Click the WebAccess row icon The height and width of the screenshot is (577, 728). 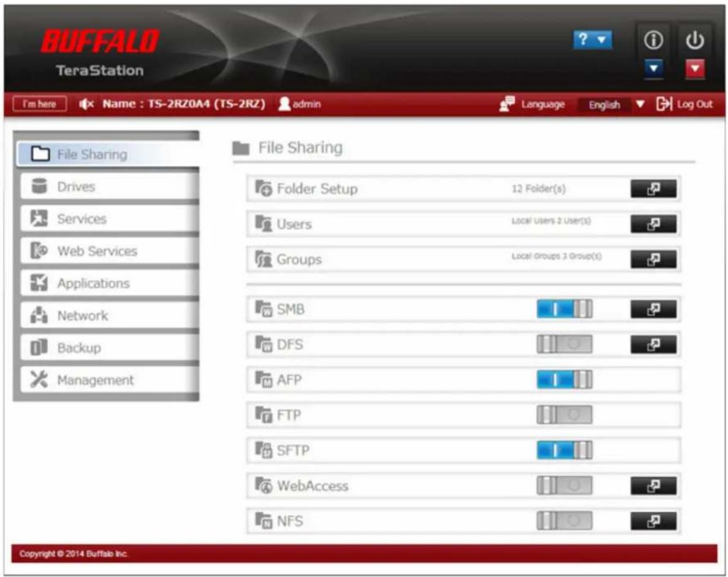coord(263,485)
